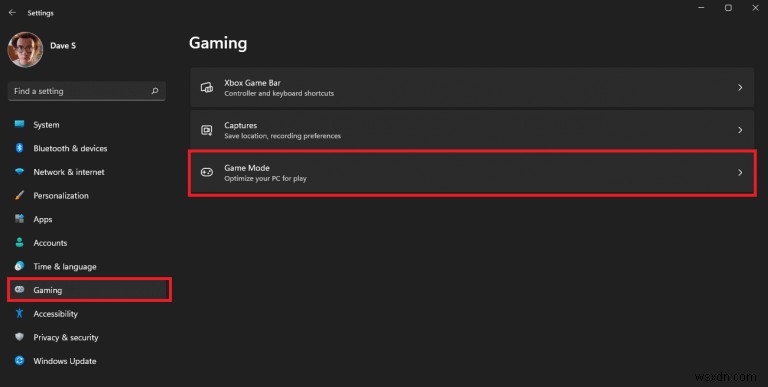Switch to Accounts settings
The image size is (768, 387).
click(x=50, y=243)
